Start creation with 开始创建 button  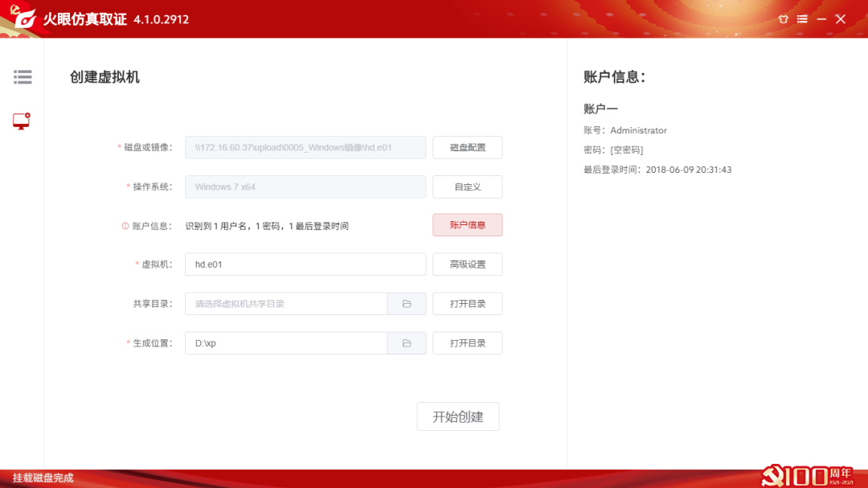point(458,416)
